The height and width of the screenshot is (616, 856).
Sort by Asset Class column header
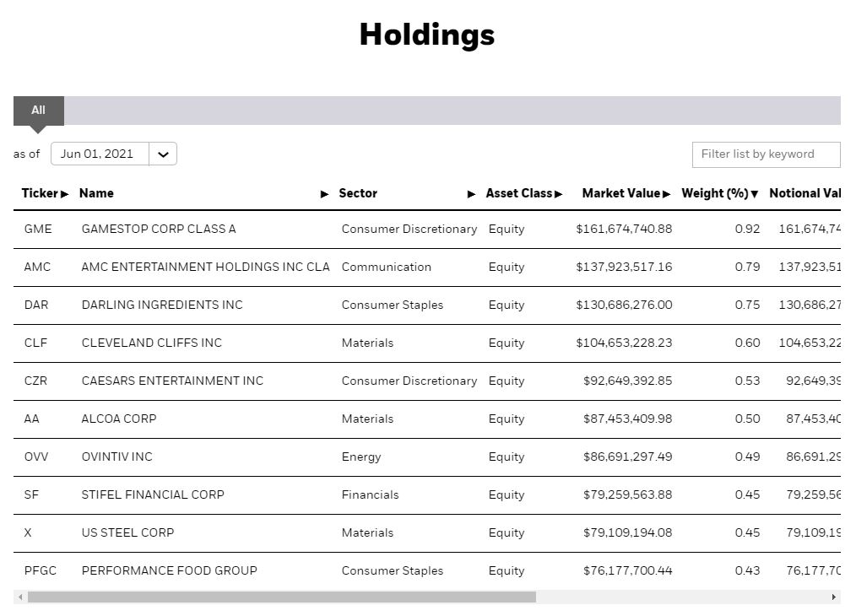click(x=519, y=193)
